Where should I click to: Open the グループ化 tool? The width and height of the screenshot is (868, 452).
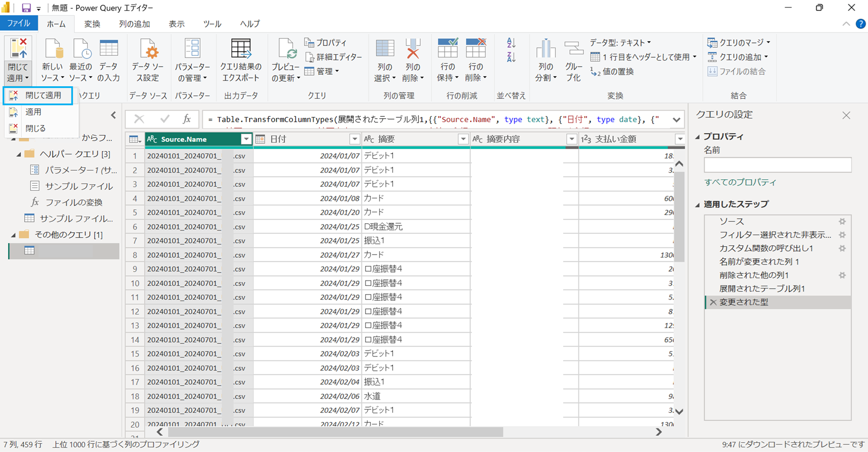pos(573,59)
